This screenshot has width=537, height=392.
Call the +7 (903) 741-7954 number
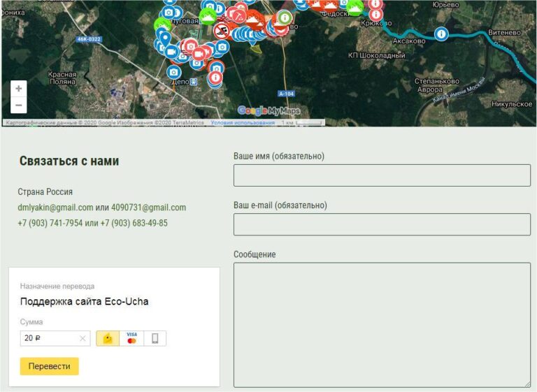coord(50,223)
